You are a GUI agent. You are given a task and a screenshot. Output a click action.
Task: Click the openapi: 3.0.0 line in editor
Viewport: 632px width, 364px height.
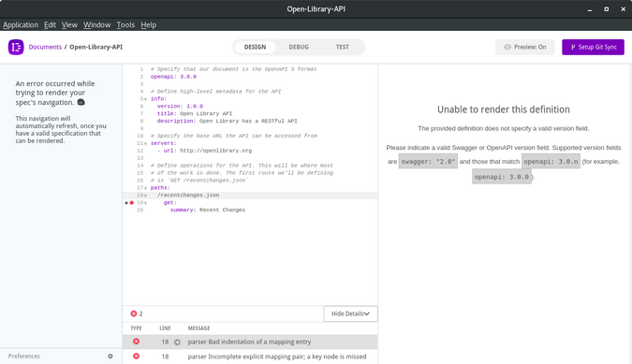point(173,77)
